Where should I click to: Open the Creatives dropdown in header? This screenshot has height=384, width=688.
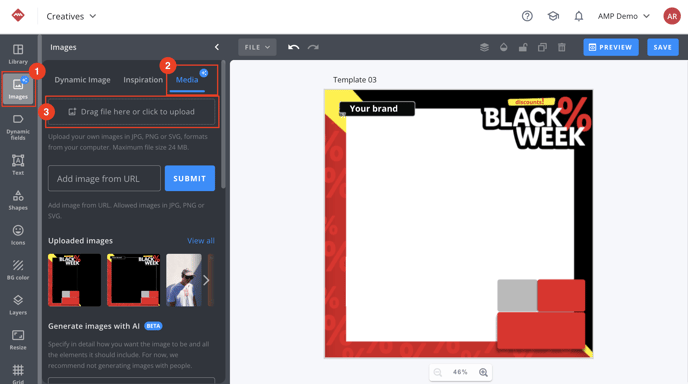coord(71,16)
